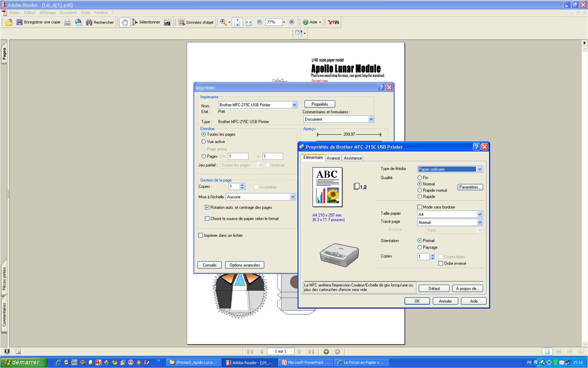Click the démarrer Start button
This screenshot has height=368, width=588.
pyautogui.click(x=23, y=362)
